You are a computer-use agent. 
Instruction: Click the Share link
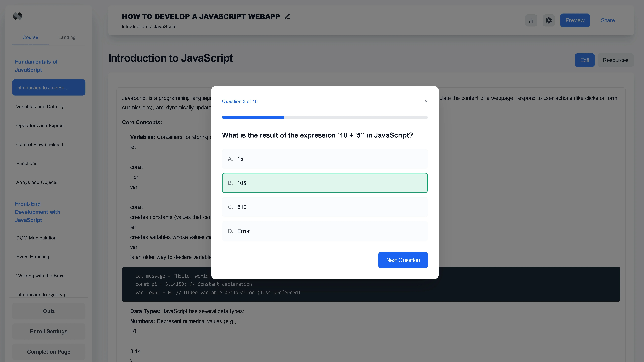pyautogui.click(x=608, y=20)
